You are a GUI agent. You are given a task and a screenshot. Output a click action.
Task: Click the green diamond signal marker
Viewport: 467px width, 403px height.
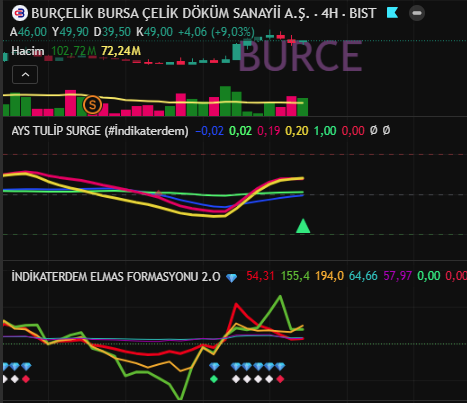(214, 379)
